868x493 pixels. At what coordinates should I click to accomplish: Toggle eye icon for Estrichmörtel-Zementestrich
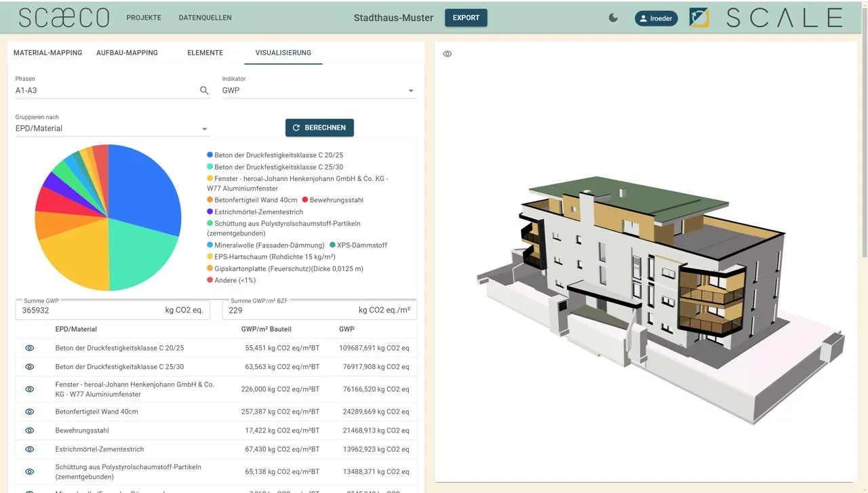click(x=29, y=449)
